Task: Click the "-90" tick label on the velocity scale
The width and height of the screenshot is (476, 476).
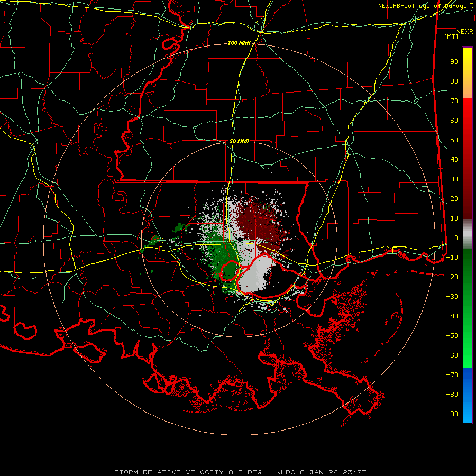Action: (452, 414)
